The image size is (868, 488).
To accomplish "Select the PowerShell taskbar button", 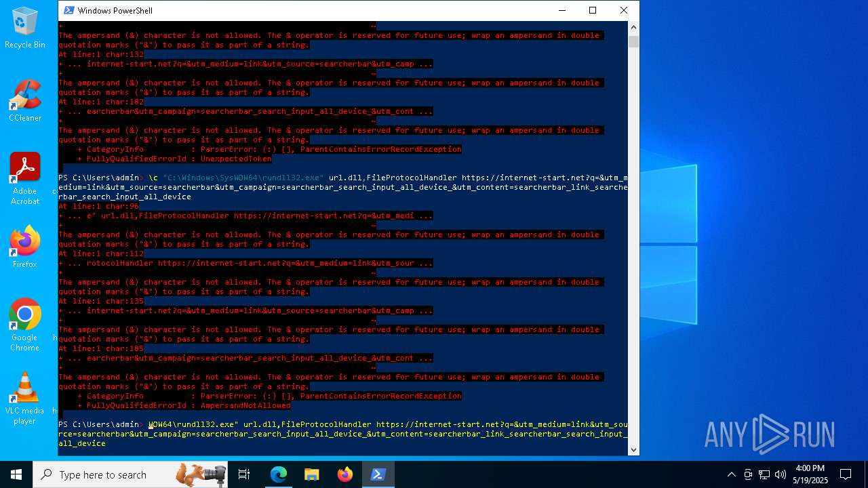I will pyautogui.click(x=378, y=474).
